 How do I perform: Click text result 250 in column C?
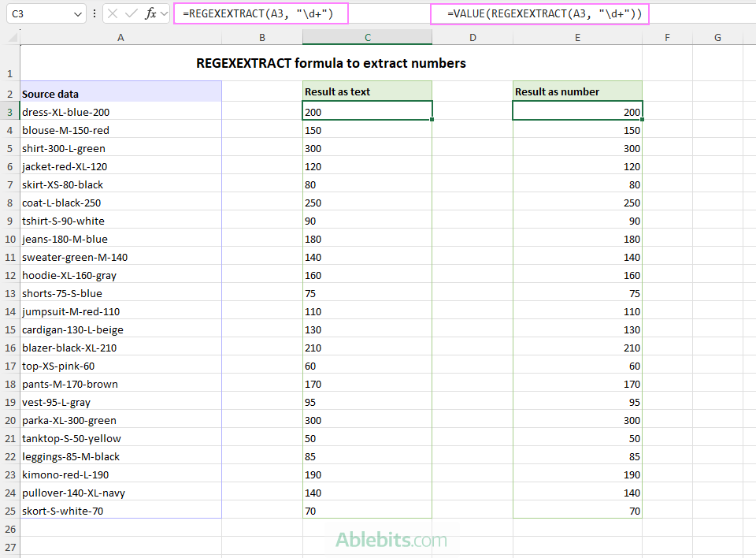368,203
